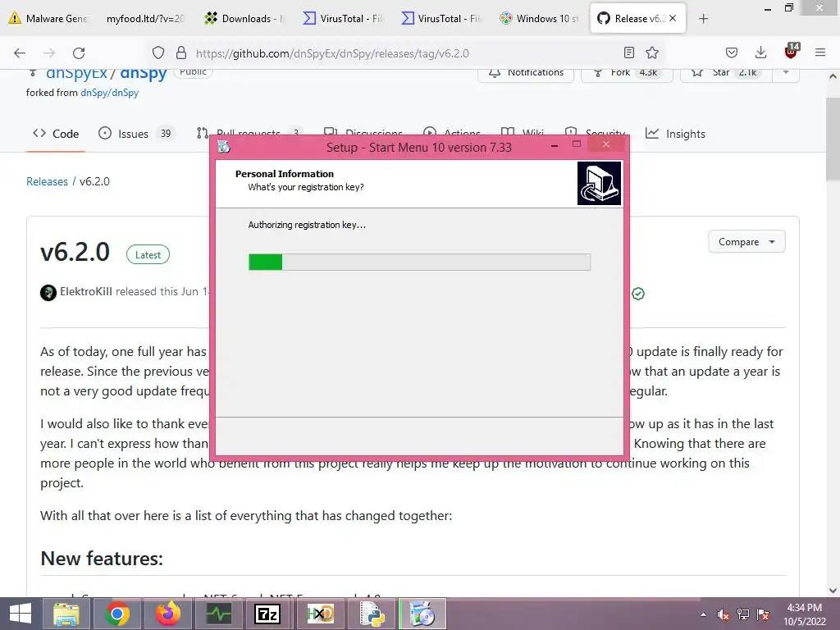Show hidden tray icons arrow
This screenshot has width=840, height=630.
(x=703, y=614)
